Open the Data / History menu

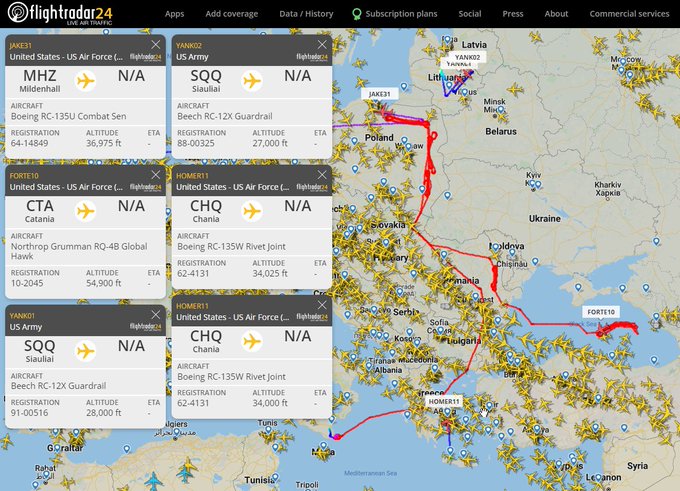pyautogui.click(x=306, y=14)
